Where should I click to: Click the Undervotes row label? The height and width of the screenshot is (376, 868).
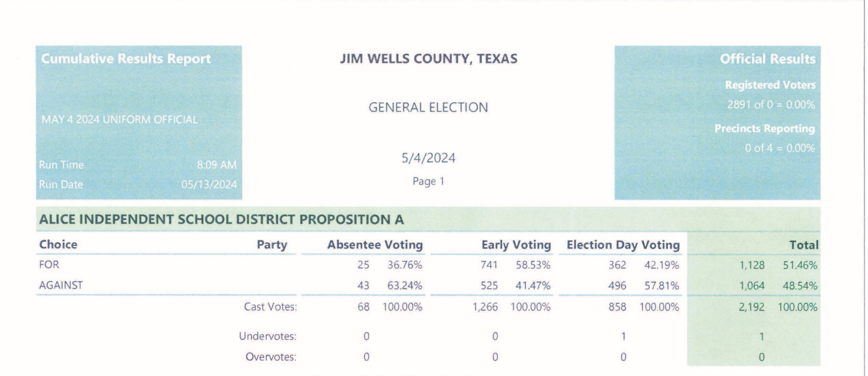click(x=268, y=336)
